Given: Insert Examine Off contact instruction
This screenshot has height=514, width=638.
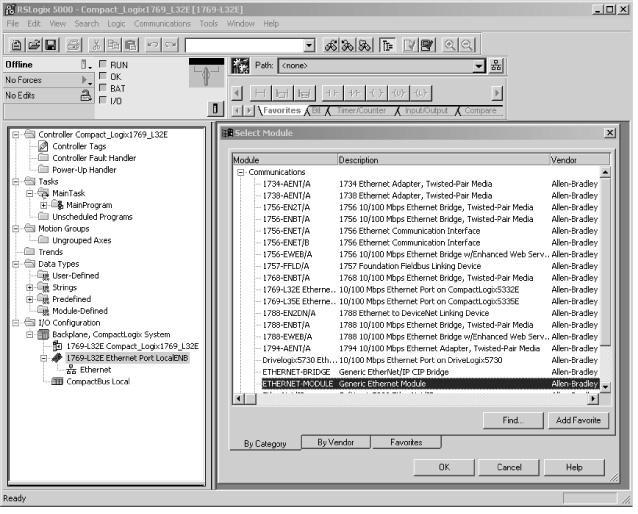Looking at the screenshot, I should 354,94.
